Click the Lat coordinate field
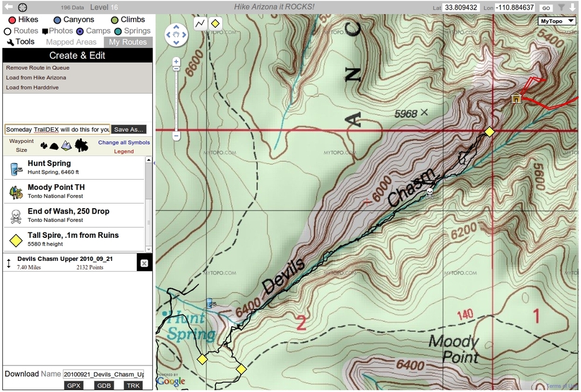Screen dimensions: 581x392 pyautogui.click(x=461, y=7)
